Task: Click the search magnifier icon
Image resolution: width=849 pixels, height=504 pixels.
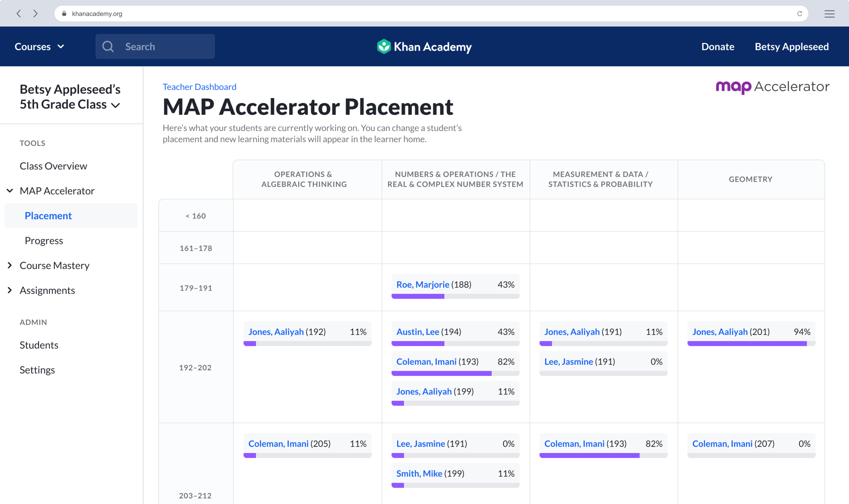Action: tap(108, 46)
